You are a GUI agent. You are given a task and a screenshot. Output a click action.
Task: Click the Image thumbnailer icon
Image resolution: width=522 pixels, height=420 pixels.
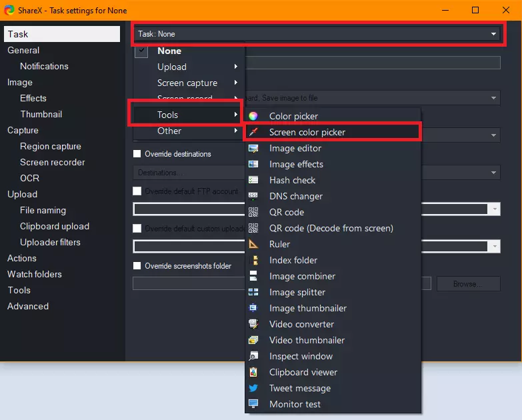tap(253, 308)
